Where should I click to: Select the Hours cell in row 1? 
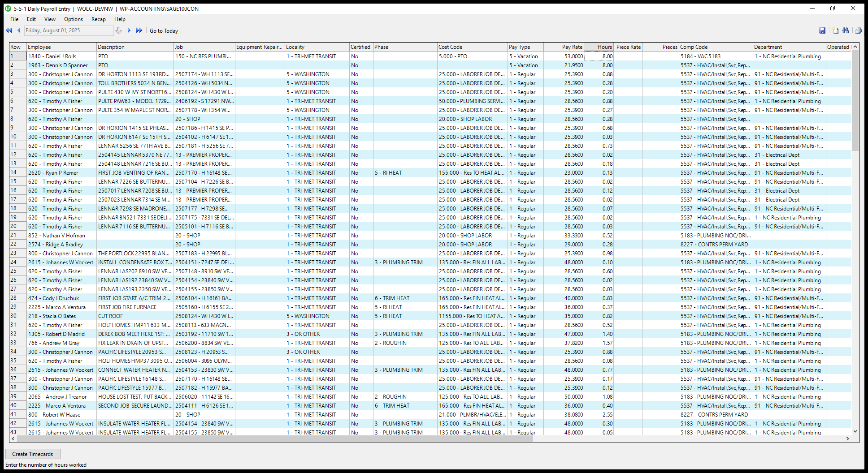click(x=599, y=56)
